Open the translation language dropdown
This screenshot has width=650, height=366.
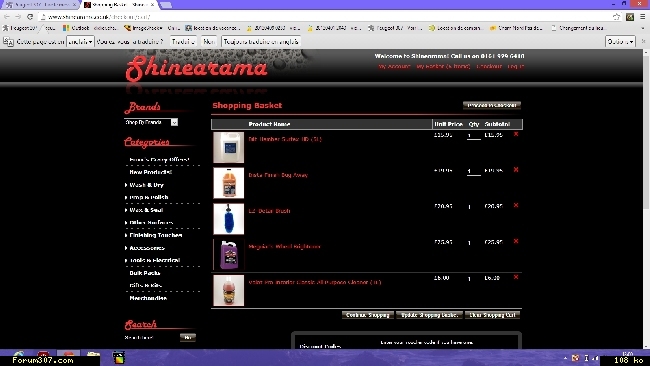[x=80, y=41]
